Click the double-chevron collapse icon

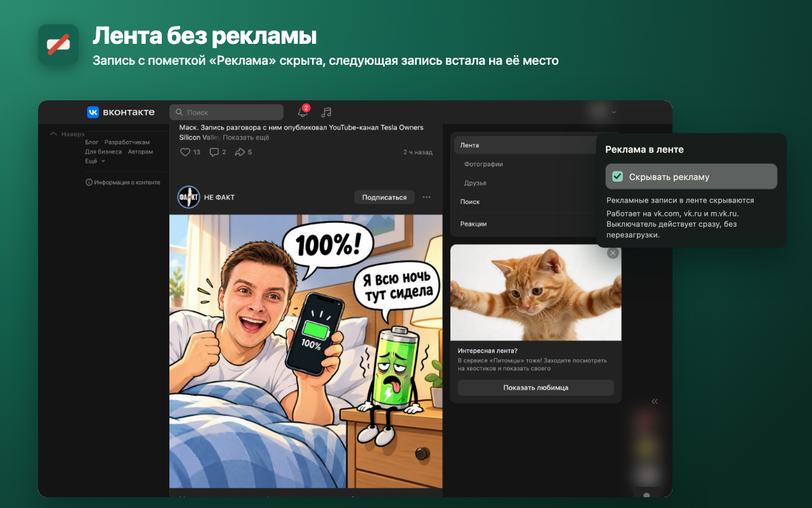click(655, 401)
